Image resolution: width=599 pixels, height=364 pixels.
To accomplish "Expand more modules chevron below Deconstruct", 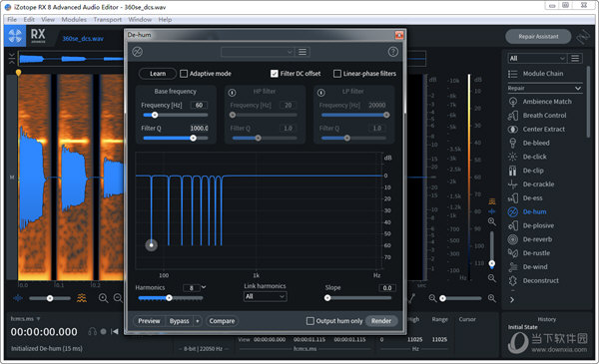I will click(512, 300).
